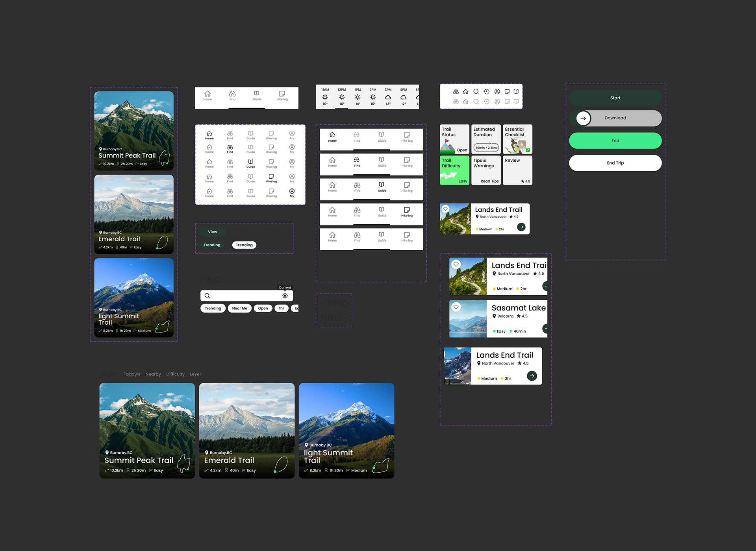The image size is (756, 551).
Task: Click the bold active 'My' profile icon
Action: coord(292,191)
